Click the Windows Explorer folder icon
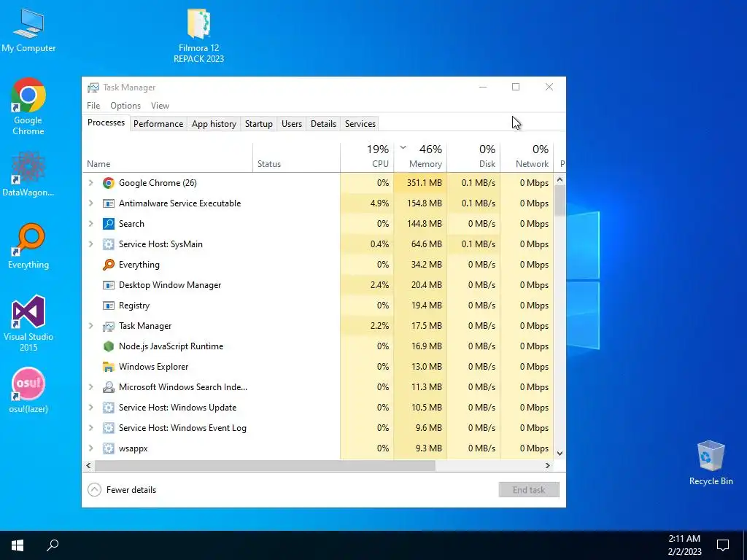Viewport: 747px width, 560px height. coord(109,367)
